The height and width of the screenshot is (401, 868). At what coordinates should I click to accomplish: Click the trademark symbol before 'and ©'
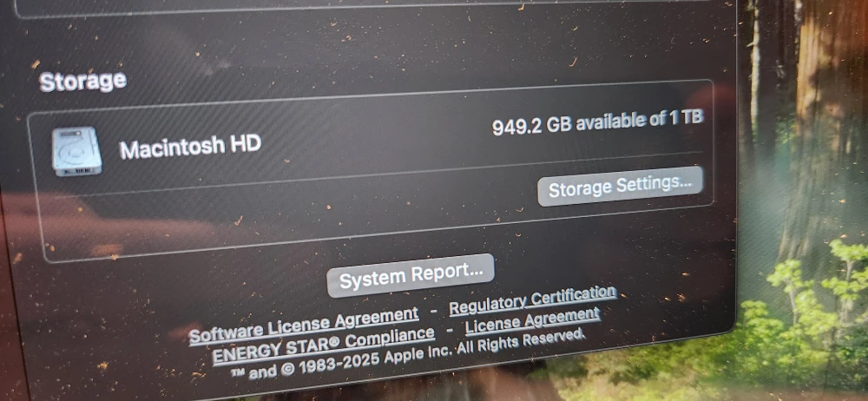click(238, 373)
